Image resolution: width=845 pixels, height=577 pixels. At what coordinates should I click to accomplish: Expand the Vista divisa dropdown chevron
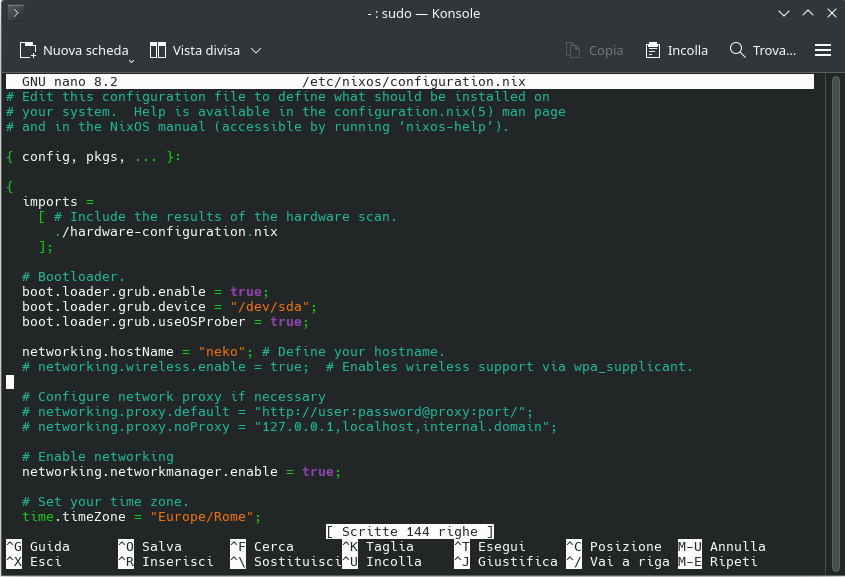point(256,50)
